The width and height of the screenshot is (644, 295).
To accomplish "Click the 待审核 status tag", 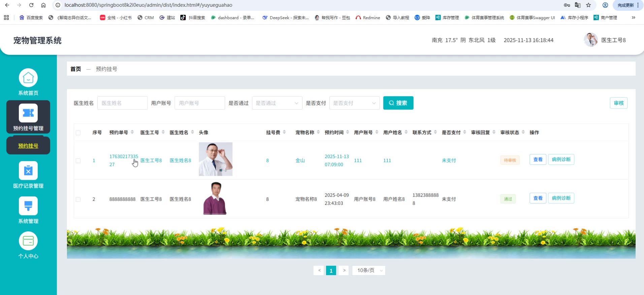I will tap(510, 160).
